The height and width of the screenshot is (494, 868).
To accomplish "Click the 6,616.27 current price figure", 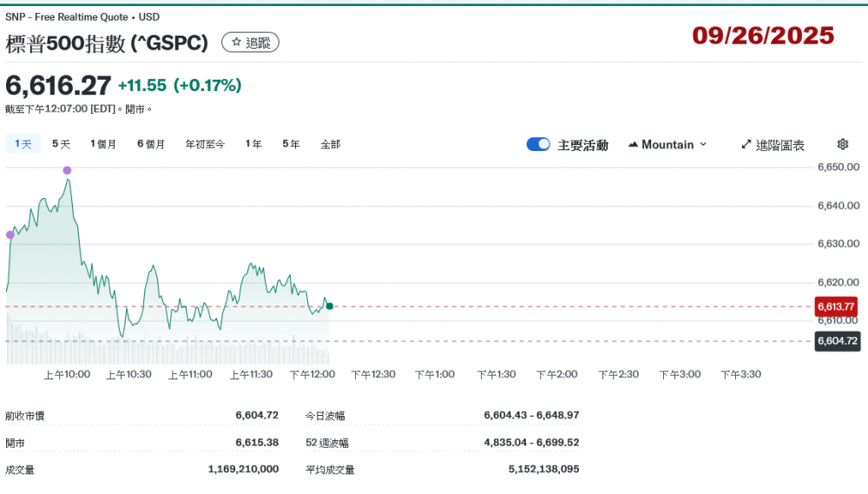I will (x=58, y=85).
